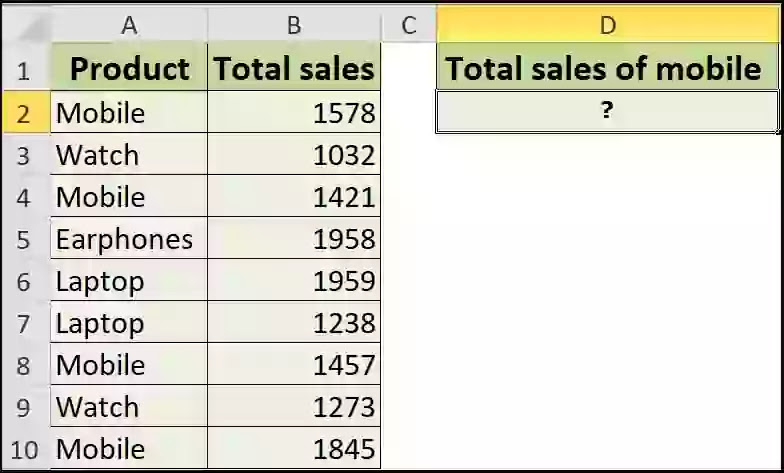This screenshot has height=473, width=784.
Task: Select the Laptop cell in row 7
Action: click(129, 322)
